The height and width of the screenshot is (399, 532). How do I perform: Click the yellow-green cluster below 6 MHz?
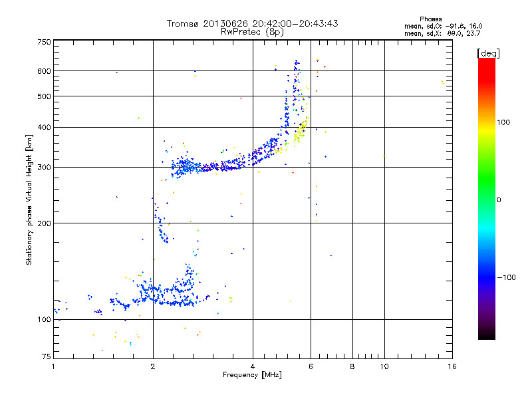point(301,132)
